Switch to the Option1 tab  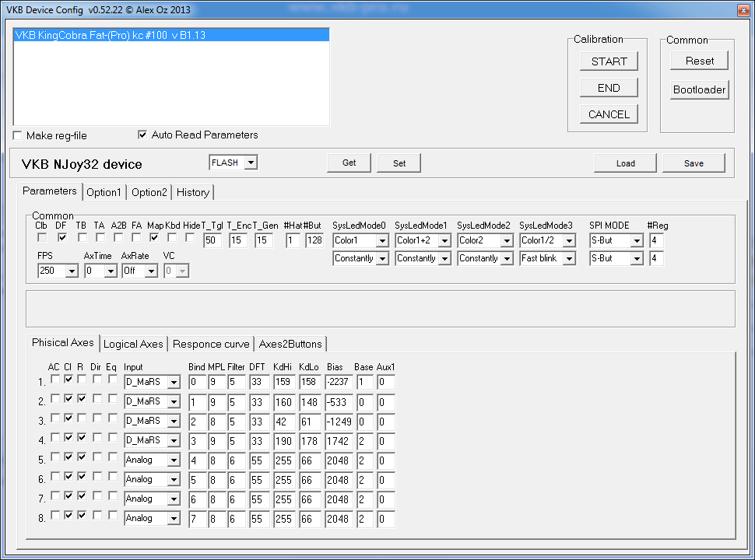104,192
